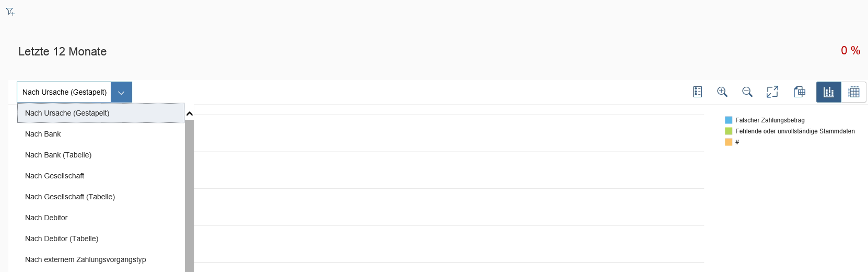This screenshot has width=868, height=272.
Task: Switch to stacked bar chart view
Action: (x=829, y=92)
